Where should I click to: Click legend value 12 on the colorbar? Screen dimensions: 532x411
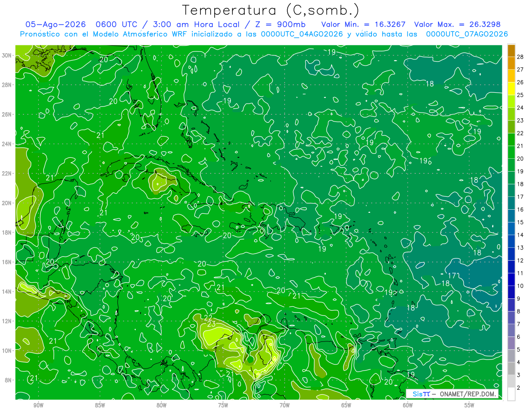click(520, 260)
